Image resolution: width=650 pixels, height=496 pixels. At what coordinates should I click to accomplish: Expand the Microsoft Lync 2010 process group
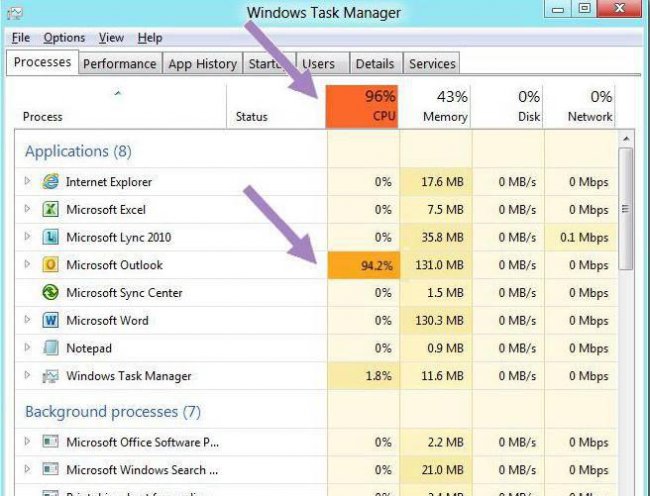[27, 237]
